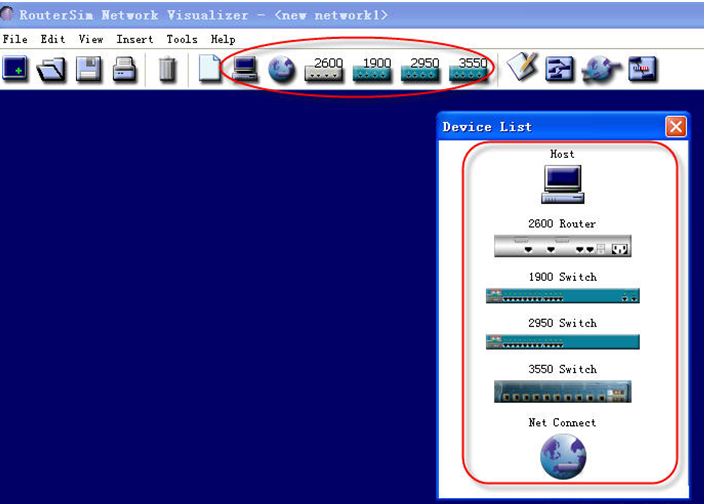Add a 2950 switch from toolbar
704x504 pixels.
pos(420,69)
